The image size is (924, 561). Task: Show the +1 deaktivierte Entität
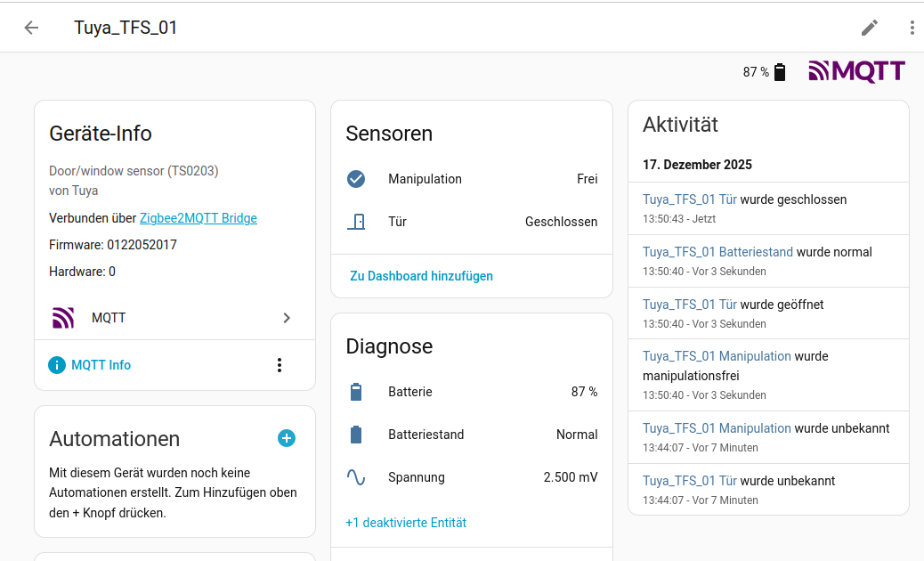click(x=406, y=523)
